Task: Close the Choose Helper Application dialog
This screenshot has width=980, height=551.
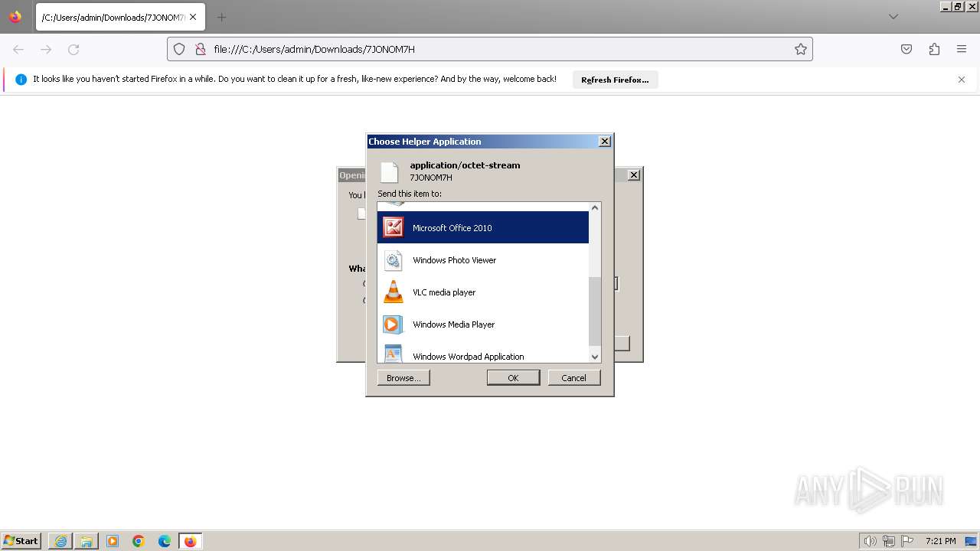Action: (x=604, y=142)
